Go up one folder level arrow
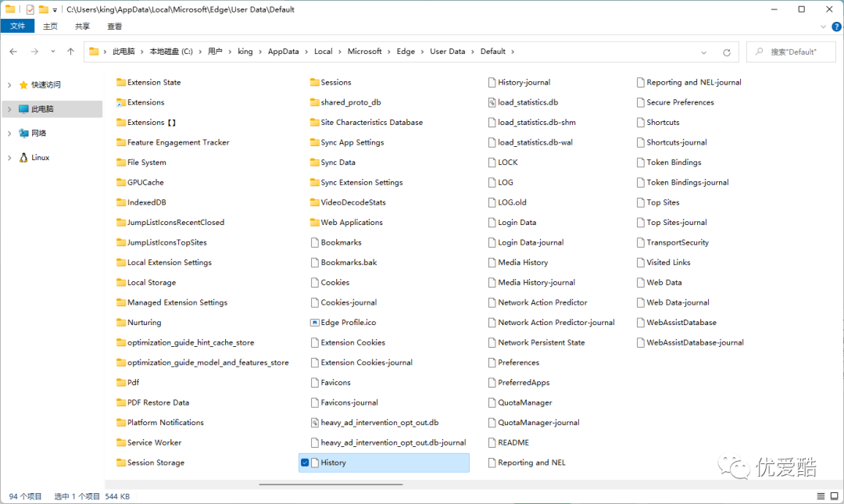The height and width of the screenshot is (504, 844). pos(70,52)
